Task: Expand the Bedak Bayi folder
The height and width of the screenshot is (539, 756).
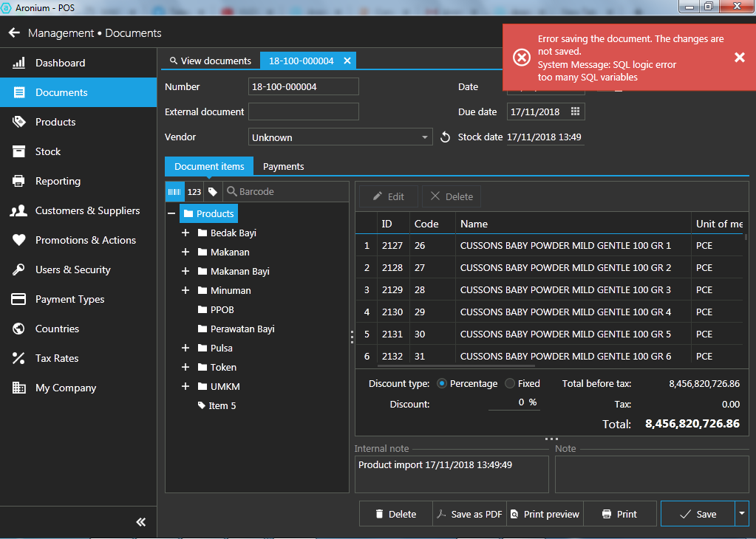Action: [x=185, y=233]
